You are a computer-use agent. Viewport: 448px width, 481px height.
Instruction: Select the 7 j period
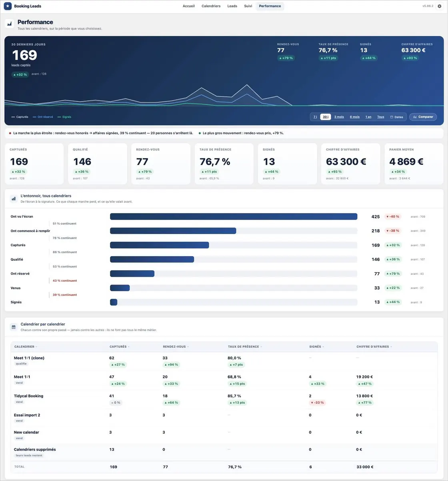click(315, 117)
